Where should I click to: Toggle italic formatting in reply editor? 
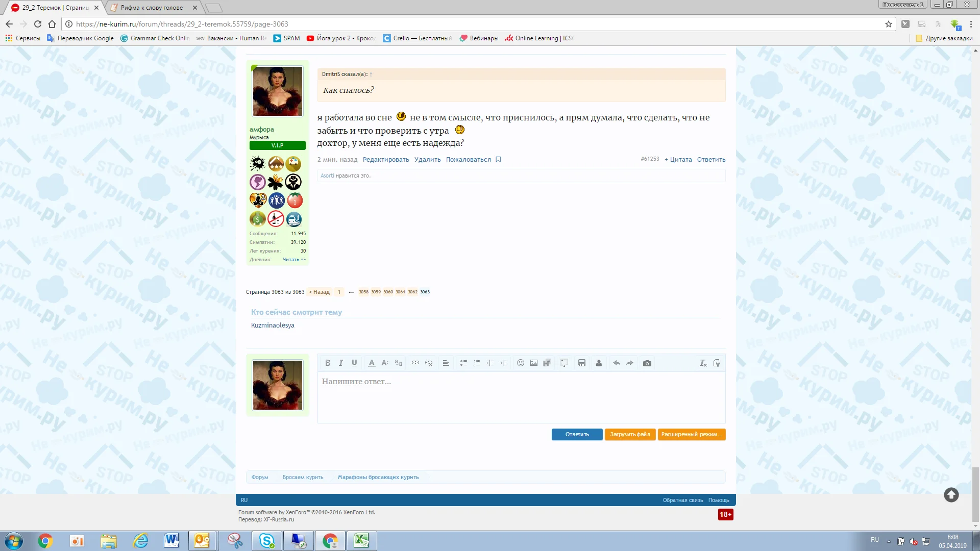(341, 363)
